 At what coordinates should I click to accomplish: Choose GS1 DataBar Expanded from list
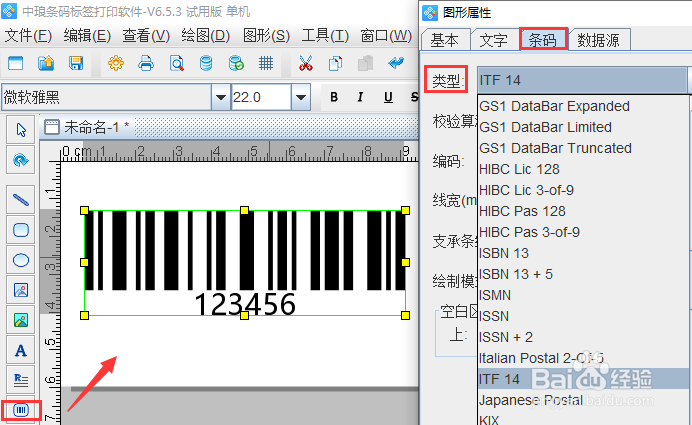click(583, 106)
